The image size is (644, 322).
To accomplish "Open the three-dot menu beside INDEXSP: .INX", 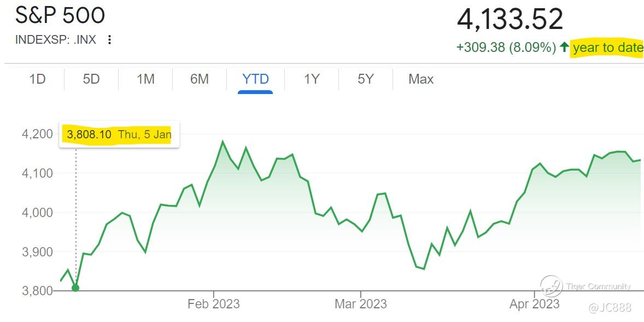I will click(x=109, y=40).
